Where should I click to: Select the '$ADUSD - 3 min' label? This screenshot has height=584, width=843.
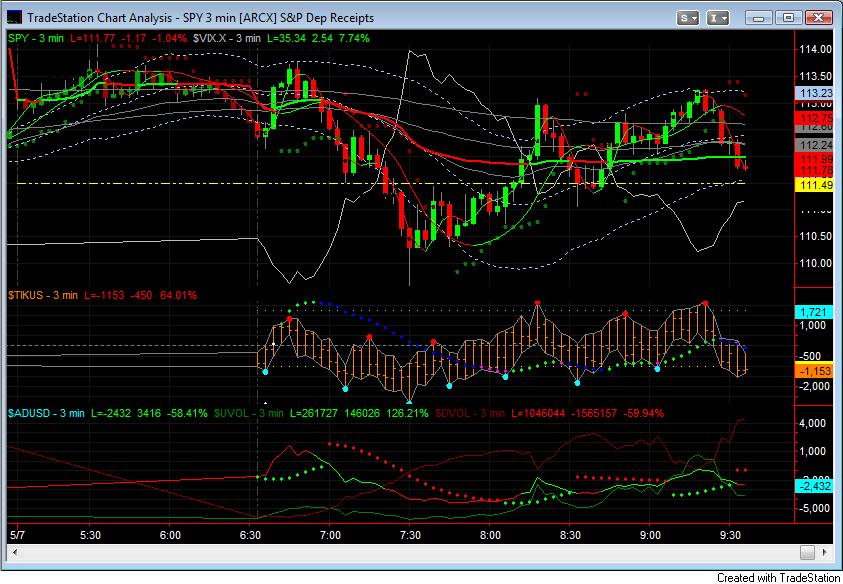pyautogui.click(x=46, y=413)
